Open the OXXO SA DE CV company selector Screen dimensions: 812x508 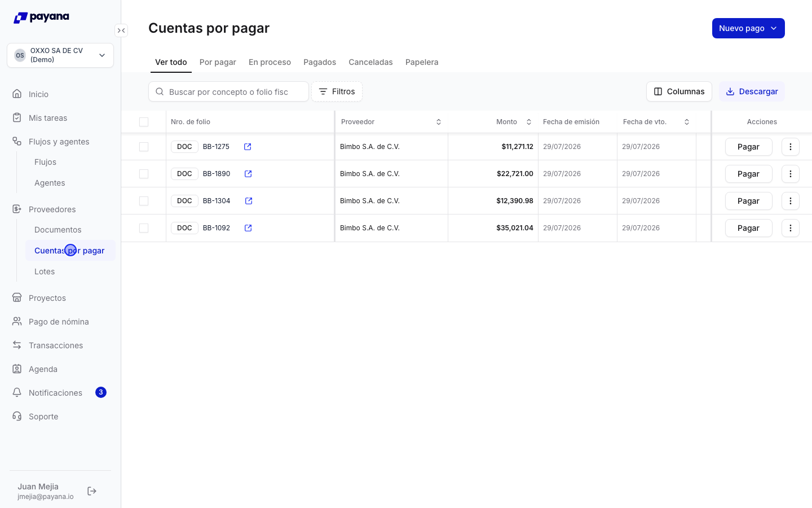pyautogui.click(x=60, y=55)
